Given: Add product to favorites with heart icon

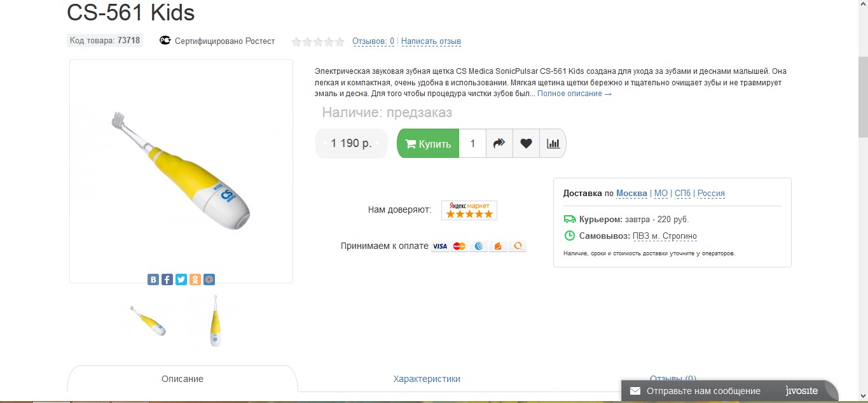Looking at the screenshot, I should point(526,144).
